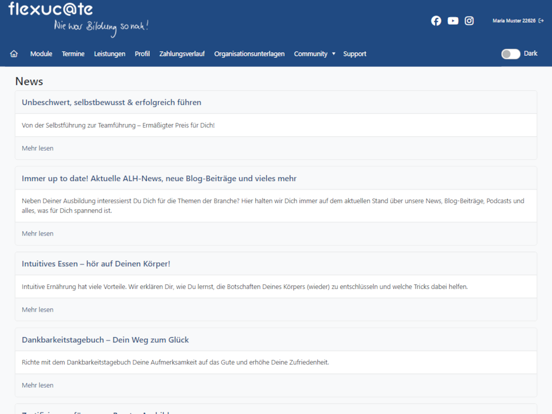Viewport: 552px width, 414px height.
Task: Open the Leistungen menu item
Action: click(x=109, y=54)
